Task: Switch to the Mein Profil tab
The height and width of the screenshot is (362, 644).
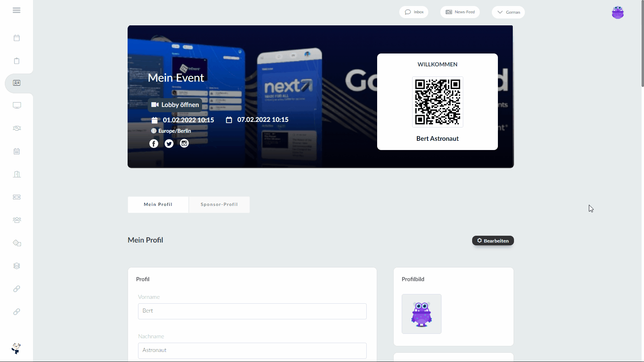Action: (x=158, y=205)
